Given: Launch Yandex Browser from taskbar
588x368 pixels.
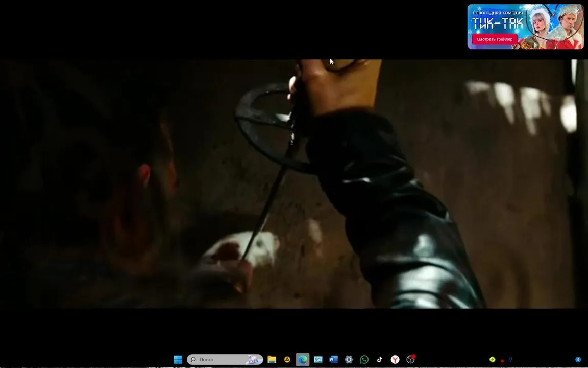Looking at the screenshot, I should click(x=395, y=359).
